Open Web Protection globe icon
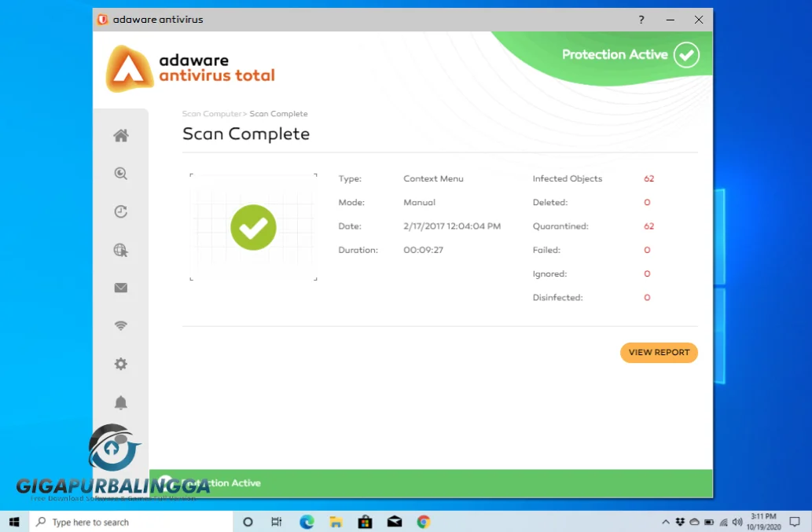This screenshot has height=532, width=812. coord(121,250)
